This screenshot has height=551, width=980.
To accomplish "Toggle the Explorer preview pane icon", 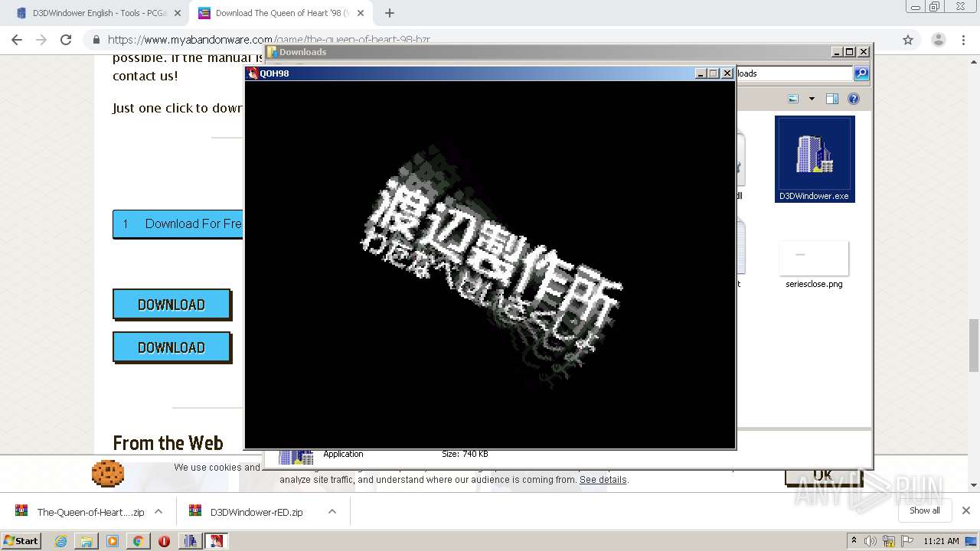I will tap(832, 99).
